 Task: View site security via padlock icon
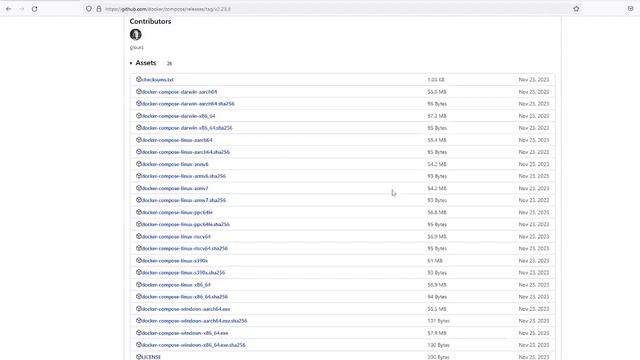pyautogui.click(x=99, y=9)
